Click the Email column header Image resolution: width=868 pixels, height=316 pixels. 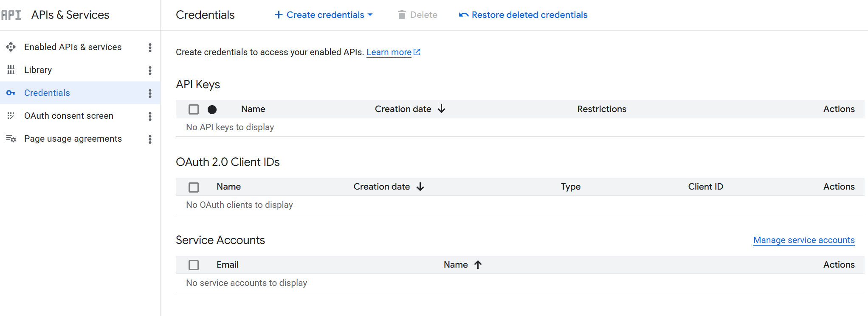click(228, 265)
